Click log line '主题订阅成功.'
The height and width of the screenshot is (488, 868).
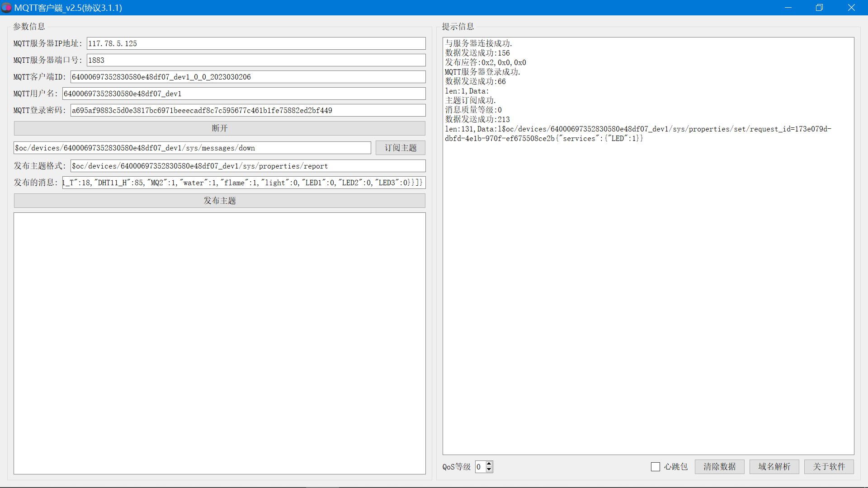(470, 100)
